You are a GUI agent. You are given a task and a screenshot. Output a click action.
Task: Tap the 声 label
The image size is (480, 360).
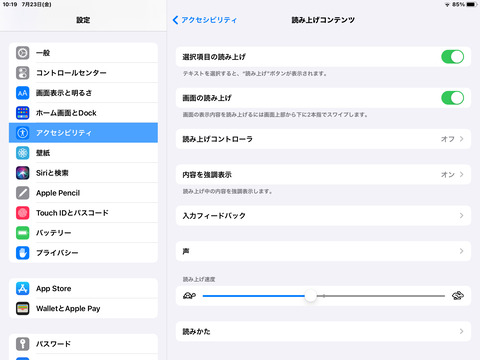[x=186, y=251]
